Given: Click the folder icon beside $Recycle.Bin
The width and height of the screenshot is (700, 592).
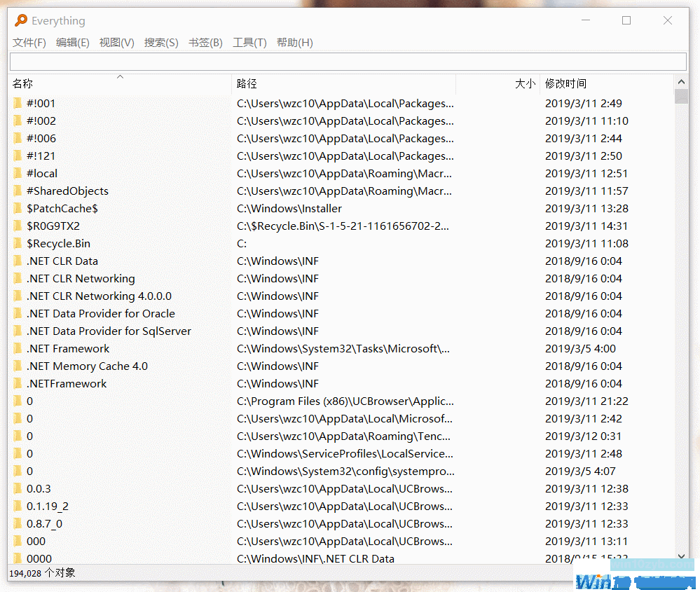Looking at the screenshot, I should tap(18, 243).
